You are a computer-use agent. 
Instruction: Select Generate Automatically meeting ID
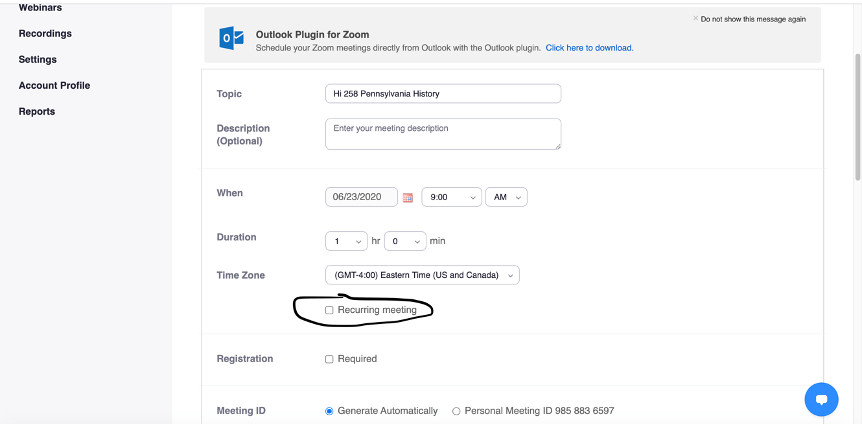point(329,411)
